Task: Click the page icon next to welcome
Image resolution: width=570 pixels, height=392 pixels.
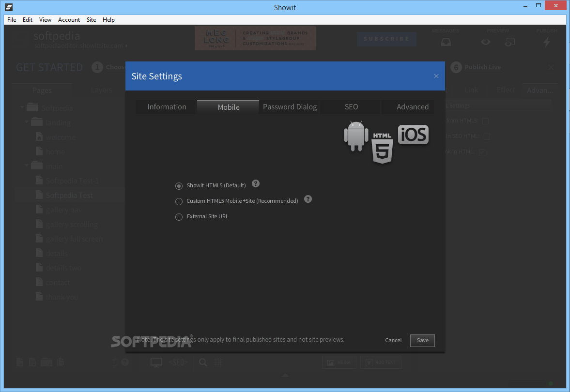Action: [39, 137]
